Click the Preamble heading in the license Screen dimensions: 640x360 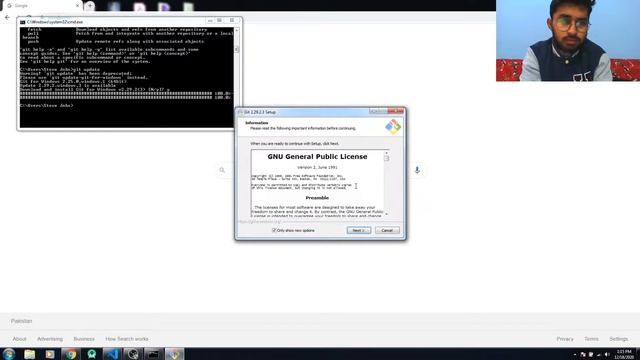point(317,198)
